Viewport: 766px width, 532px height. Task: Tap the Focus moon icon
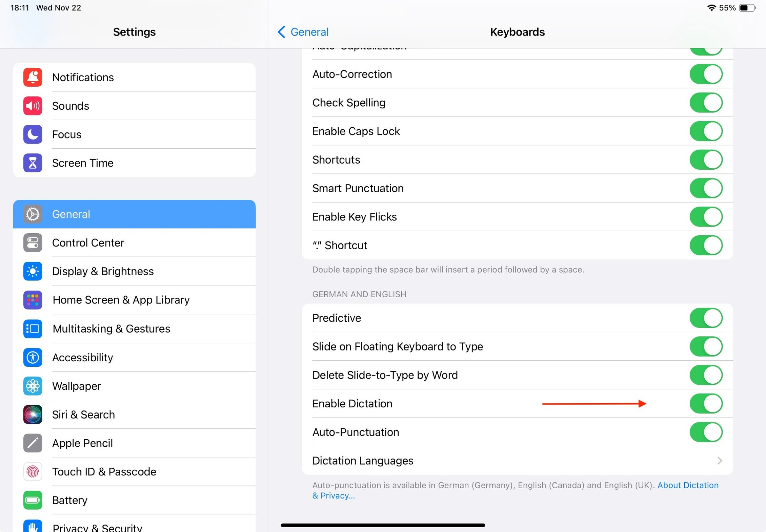(33, 134)
